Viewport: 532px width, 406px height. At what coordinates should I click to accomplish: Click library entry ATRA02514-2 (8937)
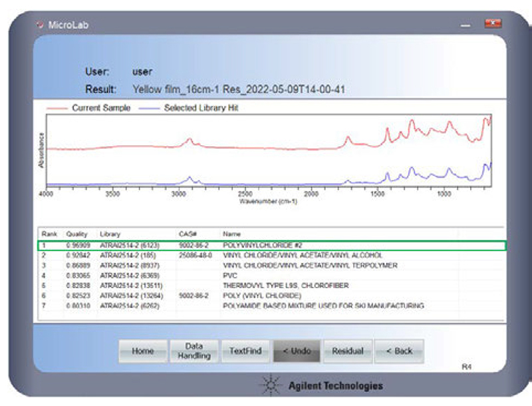click(130, 266)
